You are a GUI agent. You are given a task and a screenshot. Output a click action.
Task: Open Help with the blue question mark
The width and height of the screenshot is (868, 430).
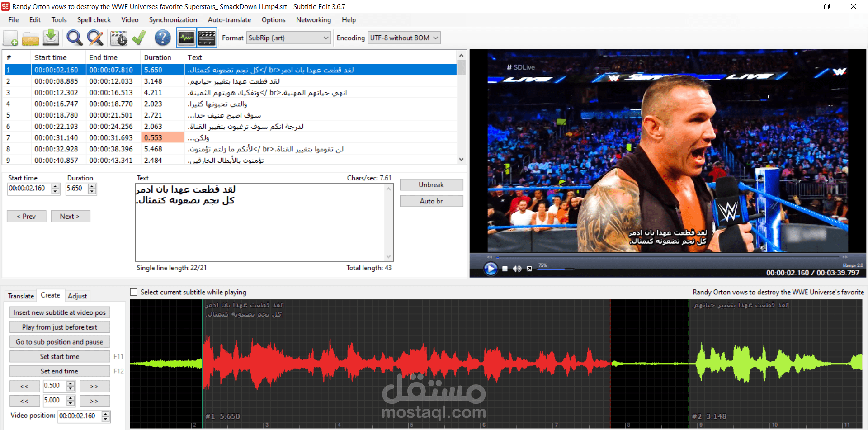point(163,38)
